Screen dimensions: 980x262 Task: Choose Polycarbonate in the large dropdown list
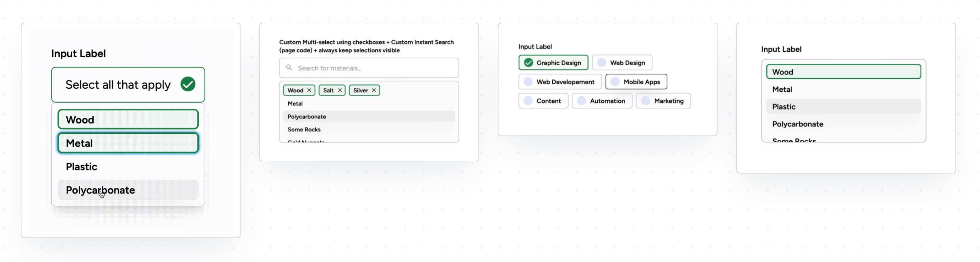pyautogui.click(x=128, y=190)
